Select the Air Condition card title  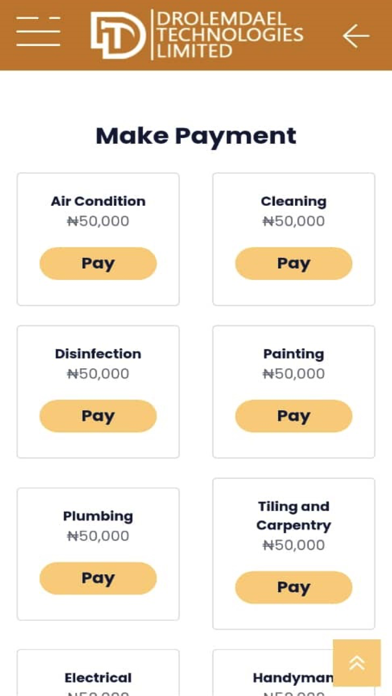point(98,201)
